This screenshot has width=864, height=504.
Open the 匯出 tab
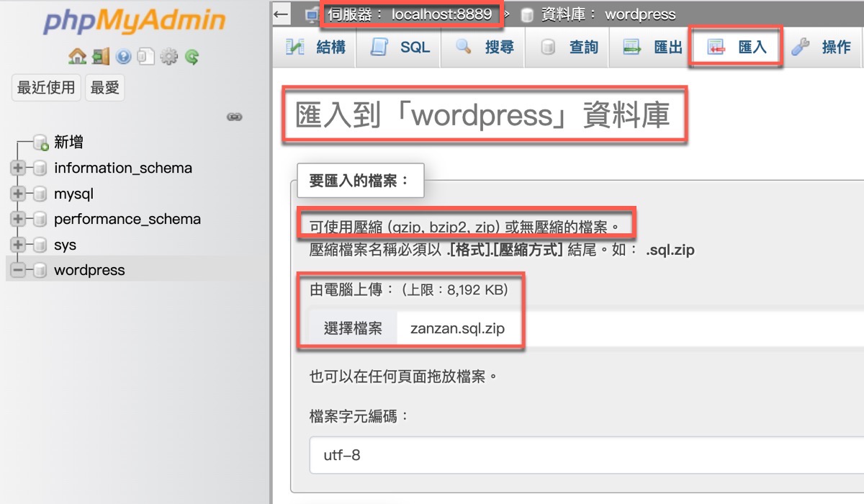click(652, 48)
